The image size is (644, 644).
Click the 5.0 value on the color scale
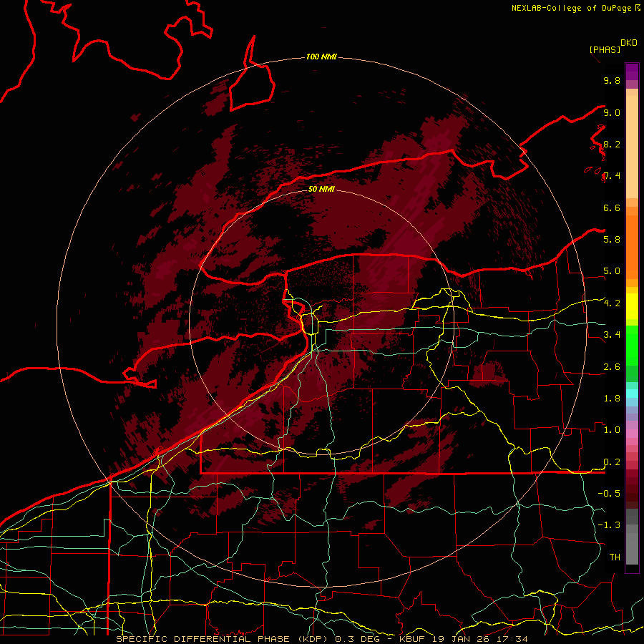612,271
